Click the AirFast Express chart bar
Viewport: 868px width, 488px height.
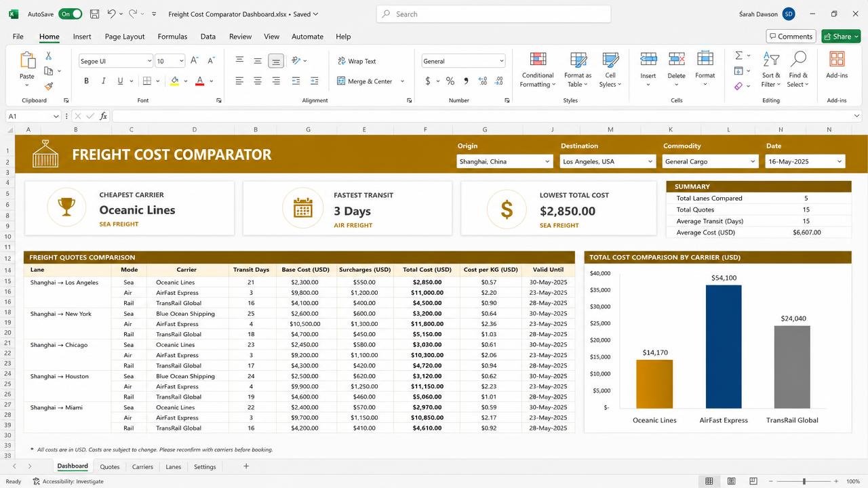(x=724, y=346)
